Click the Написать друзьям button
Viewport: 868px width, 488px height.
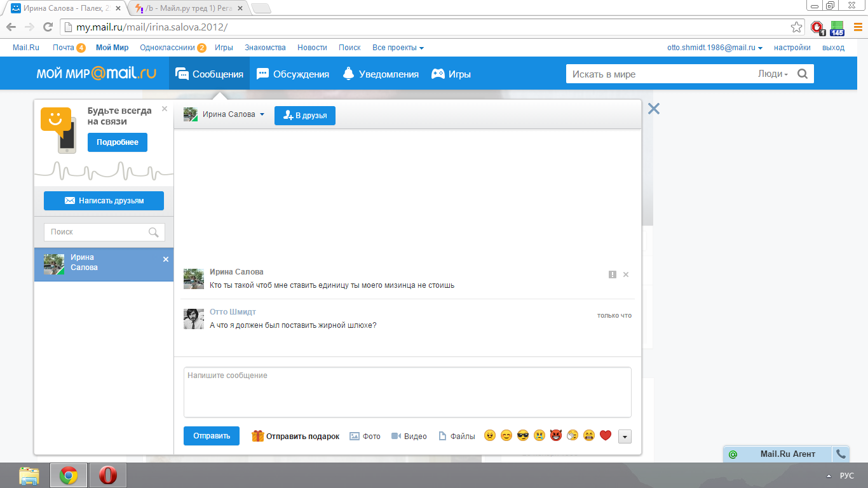tap(104, 201)
